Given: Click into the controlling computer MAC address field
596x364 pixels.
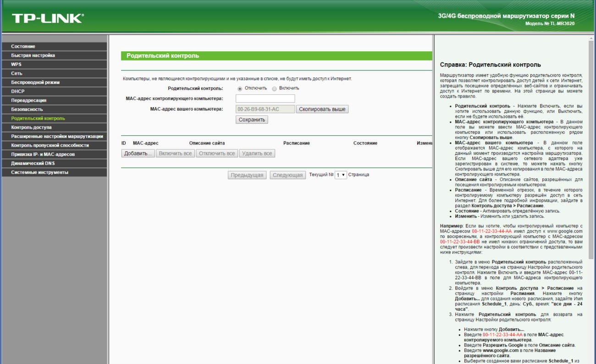Looking at the screenshot, I should coord(265,99).
